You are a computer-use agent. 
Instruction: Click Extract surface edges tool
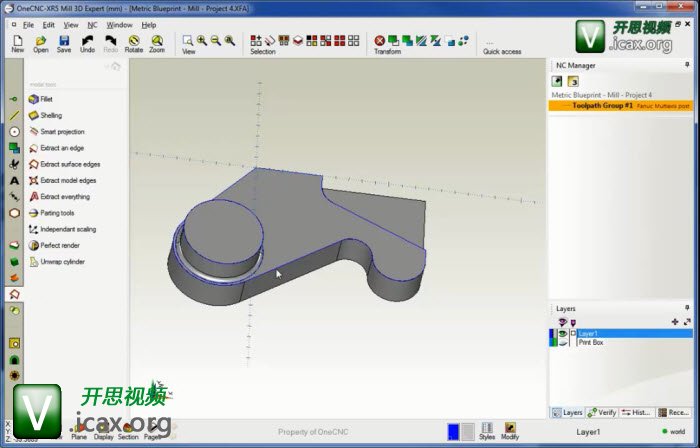69,164
